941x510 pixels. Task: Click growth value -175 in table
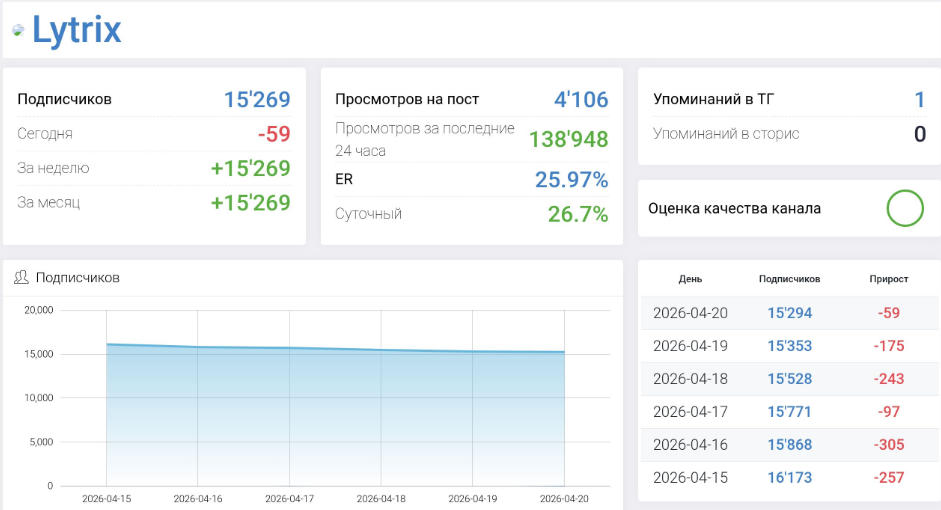pyautogui.click(x=889, y=346)
